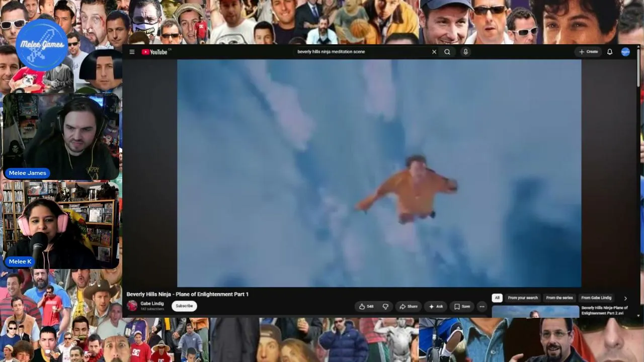Like the video with thumbs up
Image resolution: width=644 pixels, height=362 pixels.
click(x=366, y=306)
